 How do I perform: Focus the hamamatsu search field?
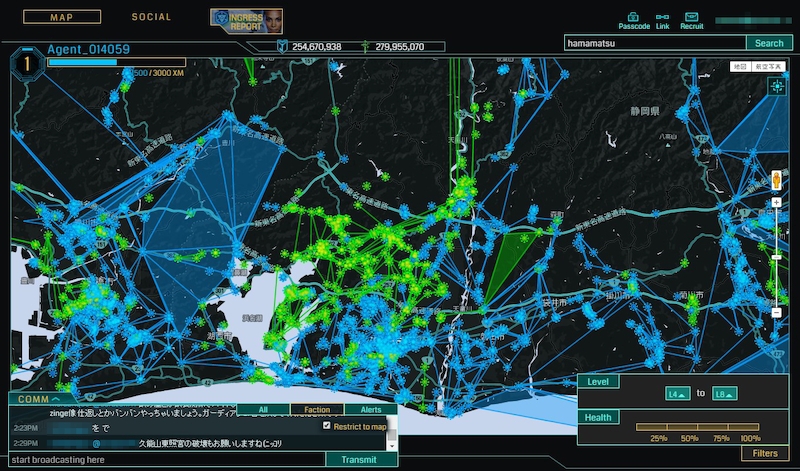click(655, 43)
